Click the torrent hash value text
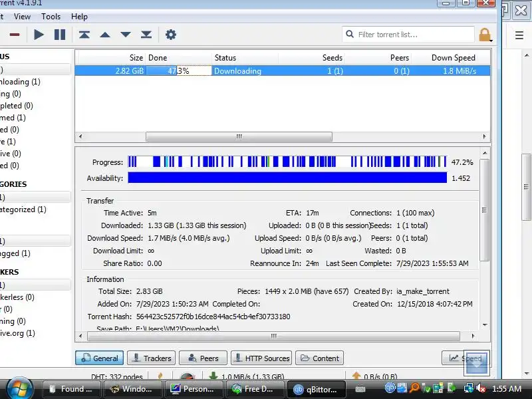532x399 pixels. click(213, 317)
